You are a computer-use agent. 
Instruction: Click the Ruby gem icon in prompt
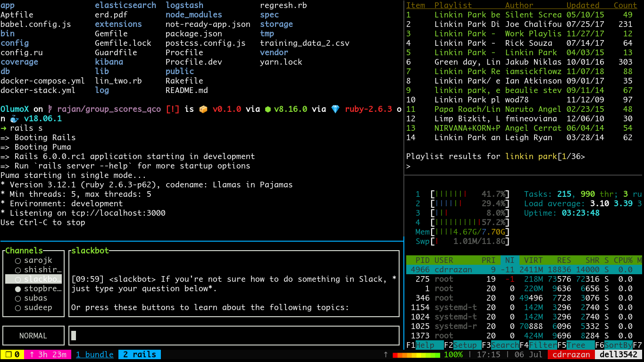point(335,109)
